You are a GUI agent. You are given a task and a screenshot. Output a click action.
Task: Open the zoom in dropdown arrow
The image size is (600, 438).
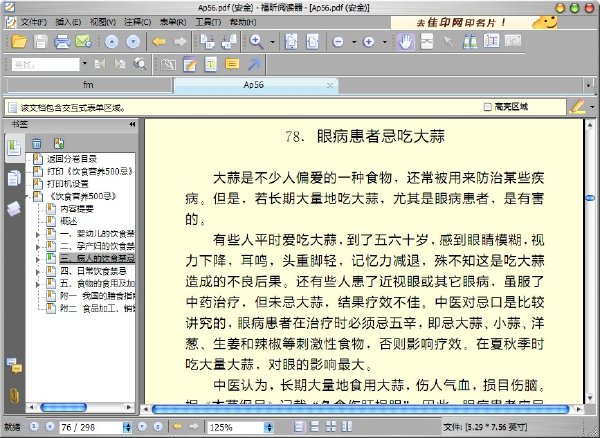(385, 42)
